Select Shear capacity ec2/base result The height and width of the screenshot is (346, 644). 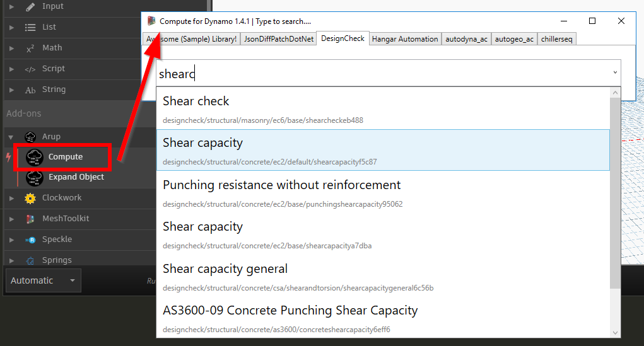point(383,234)
